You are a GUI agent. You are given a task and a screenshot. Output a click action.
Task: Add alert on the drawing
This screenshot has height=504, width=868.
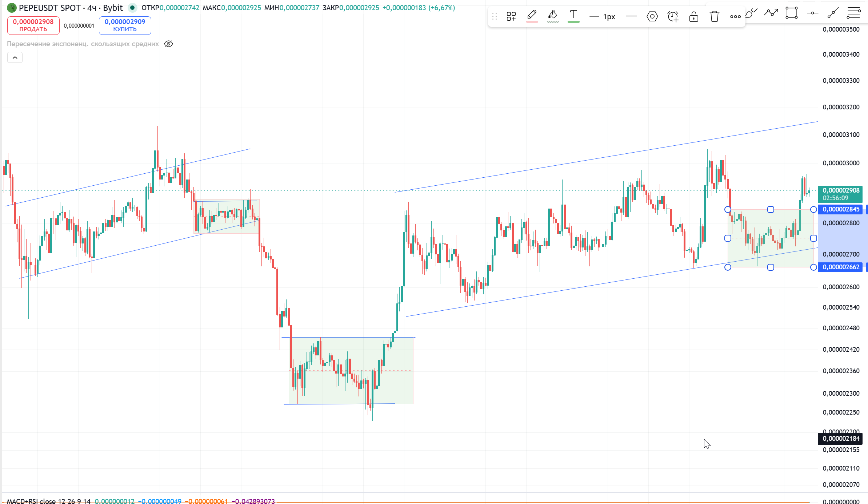click(x=673, y=16)
